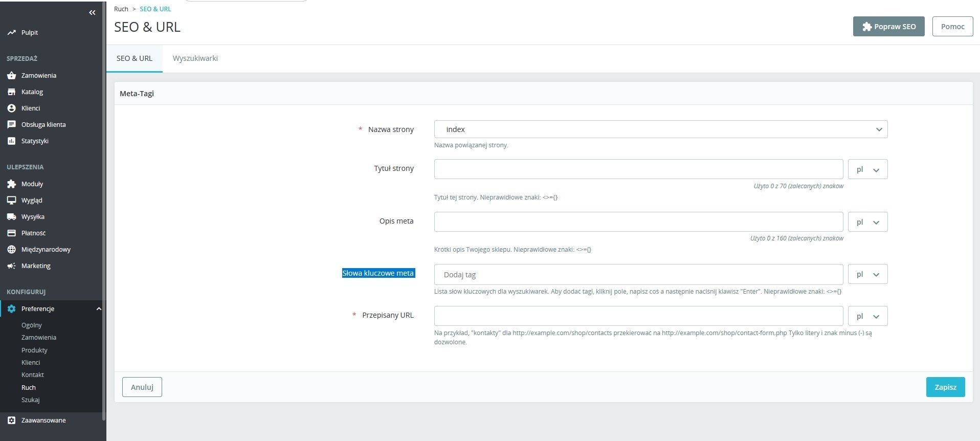Open the Statystyki menu
The width and height of the screenshot is (980, 441).
[35, 141]
